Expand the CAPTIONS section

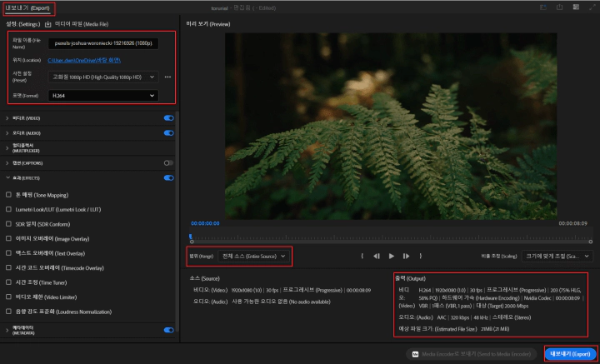tap(7, 163)
